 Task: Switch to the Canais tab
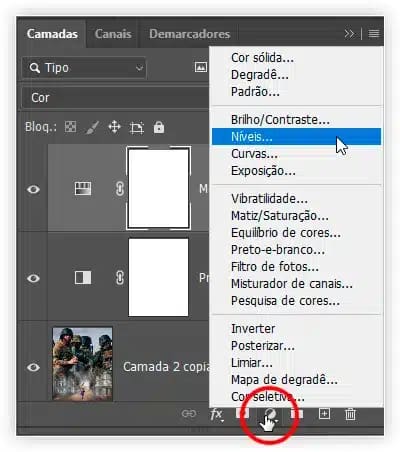(113, 34)
